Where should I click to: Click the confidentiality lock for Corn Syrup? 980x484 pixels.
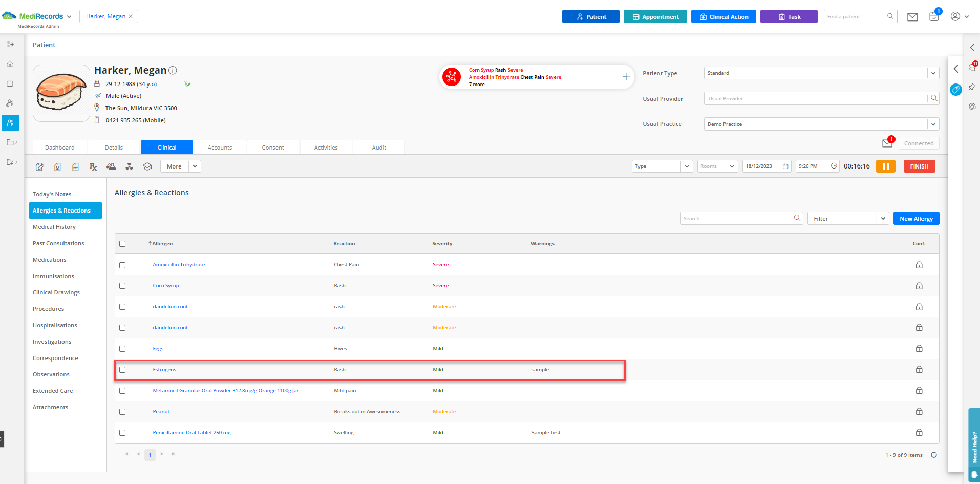point(919,286)
